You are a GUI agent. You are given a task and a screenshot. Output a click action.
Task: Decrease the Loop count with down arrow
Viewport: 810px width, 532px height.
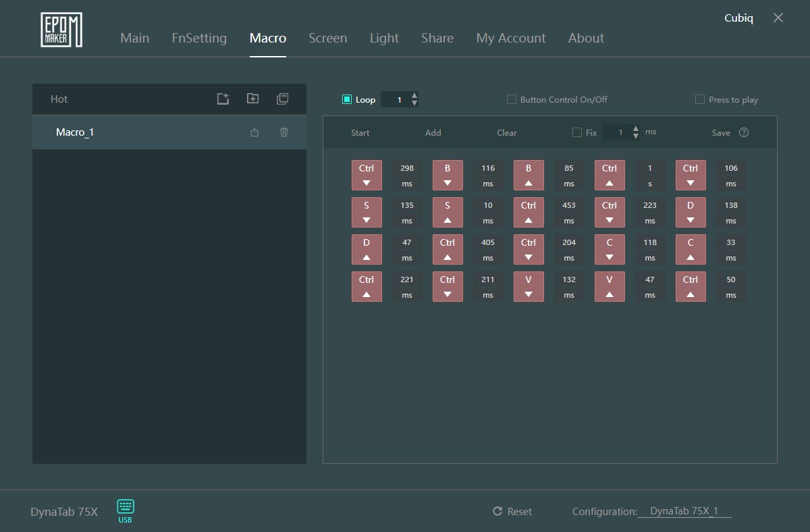[x=414, y=103]
